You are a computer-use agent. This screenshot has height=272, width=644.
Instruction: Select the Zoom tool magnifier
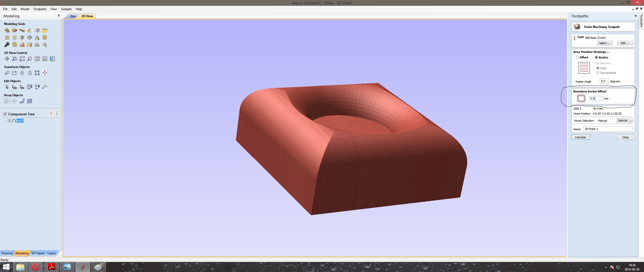pyautogui.click(x=14, y=59)
